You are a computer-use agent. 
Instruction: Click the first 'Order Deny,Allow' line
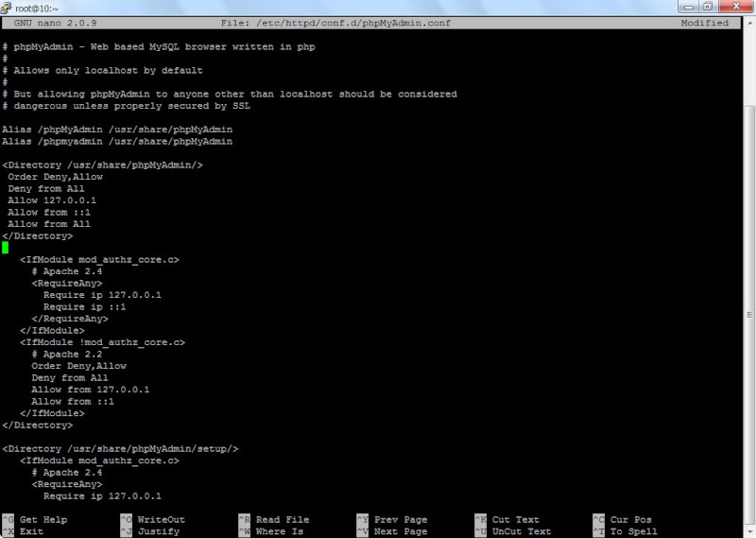click(x=55, y=177)
